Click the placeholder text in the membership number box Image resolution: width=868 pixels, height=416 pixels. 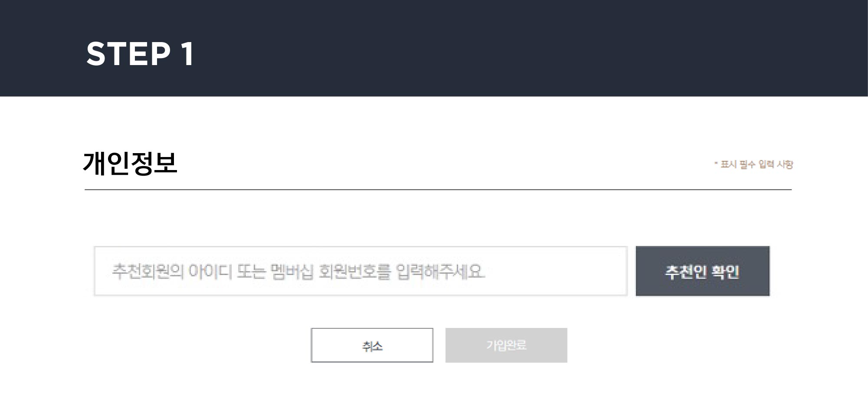(298, 272)
